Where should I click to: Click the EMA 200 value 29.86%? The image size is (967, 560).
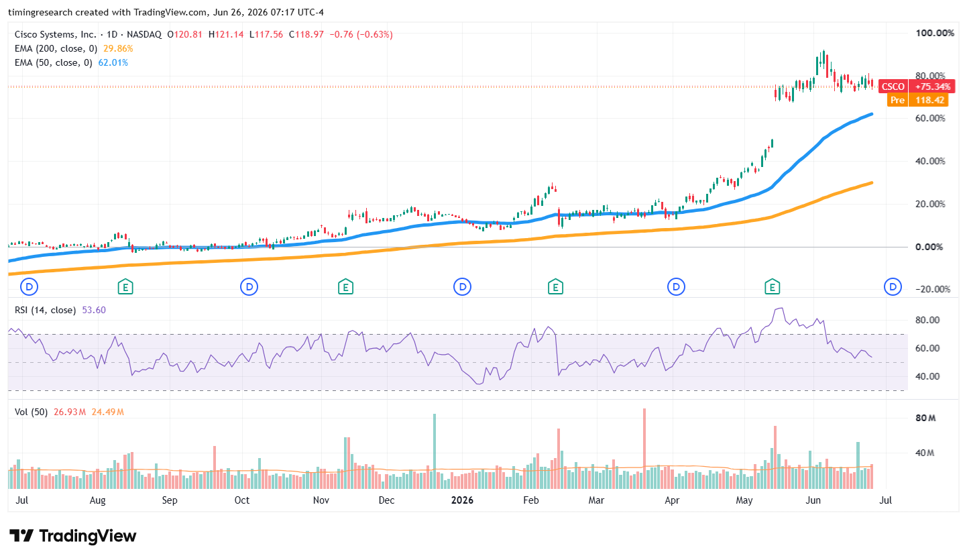118,48
